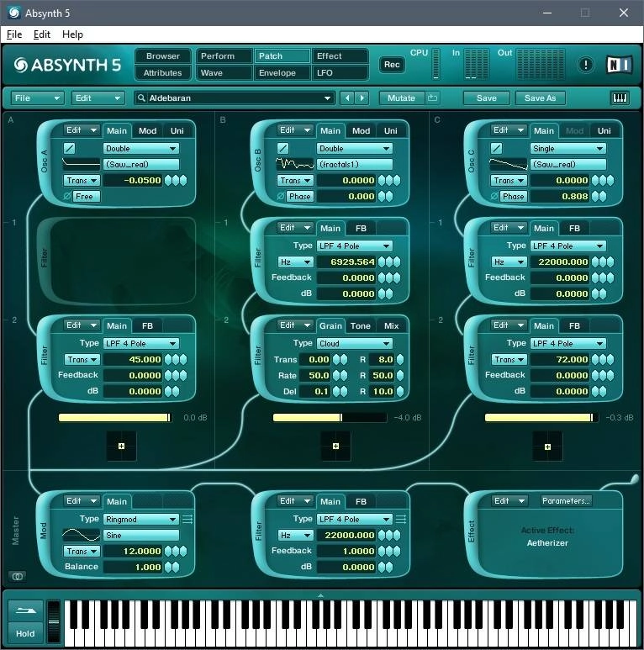Toggle the Master Effect module strip

tap(471, 531)
